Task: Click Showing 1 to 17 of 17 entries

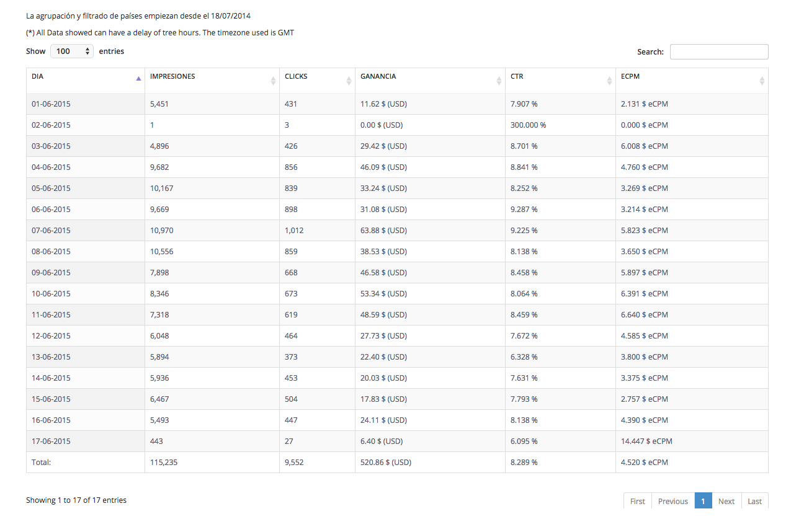Action: pos(76,500)
